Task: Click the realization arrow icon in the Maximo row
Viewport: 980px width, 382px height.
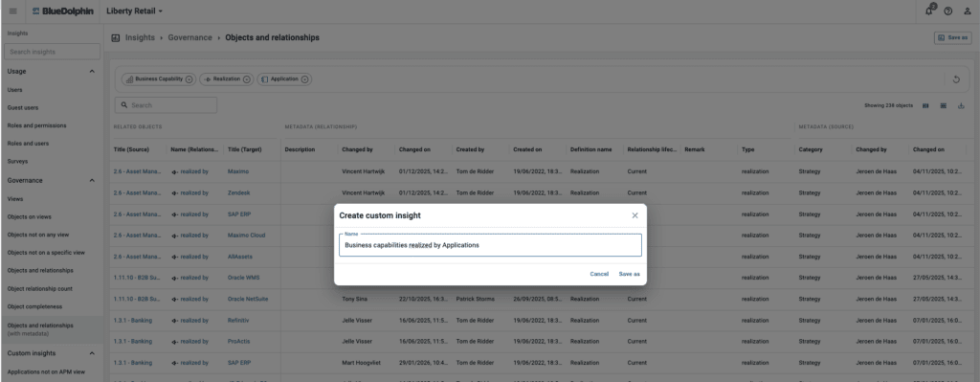Action: (x=175, y=171)
